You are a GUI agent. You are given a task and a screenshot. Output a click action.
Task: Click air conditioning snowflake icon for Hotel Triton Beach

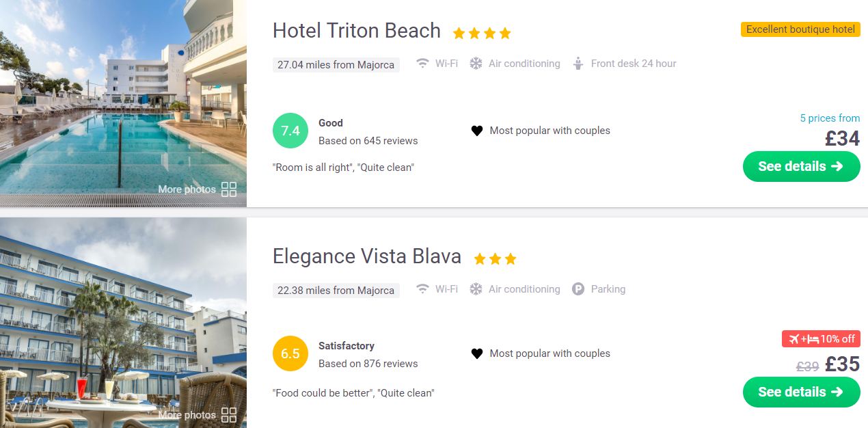click(x=476, y=64)
